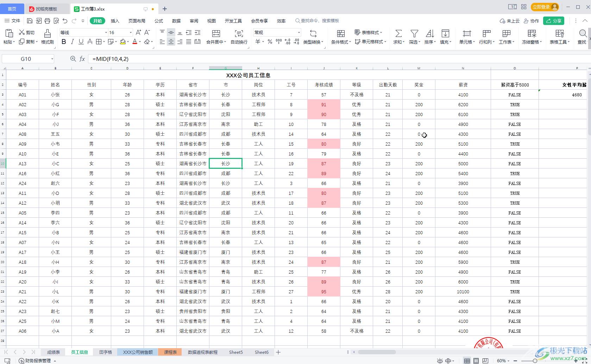Viewport: 591px width, 364px height.
Task: Click the Paste dropdown arrow
Action: tap(14, 42)
